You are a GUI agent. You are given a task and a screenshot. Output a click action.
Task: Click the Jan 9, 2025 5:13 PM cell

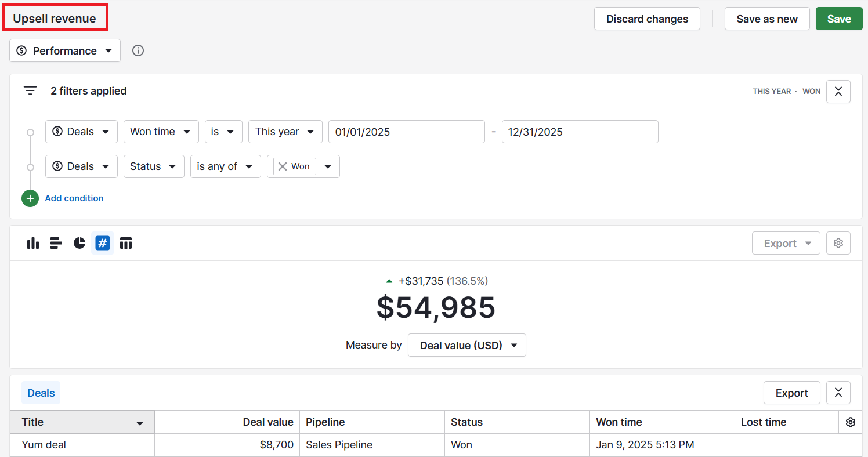(663, 445)
